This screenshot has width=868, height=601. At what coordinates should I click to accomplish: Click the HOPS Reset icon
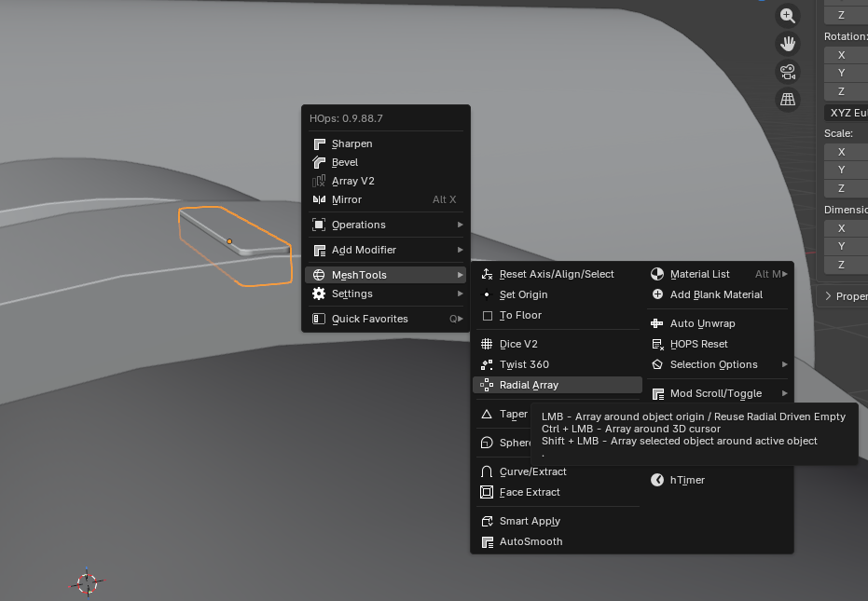[657, 344]
